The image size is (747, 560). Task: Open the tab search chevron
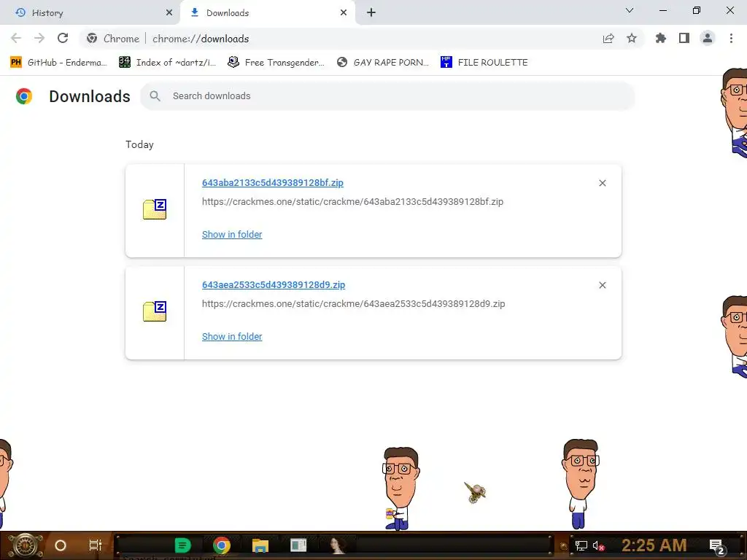(630, 10)
